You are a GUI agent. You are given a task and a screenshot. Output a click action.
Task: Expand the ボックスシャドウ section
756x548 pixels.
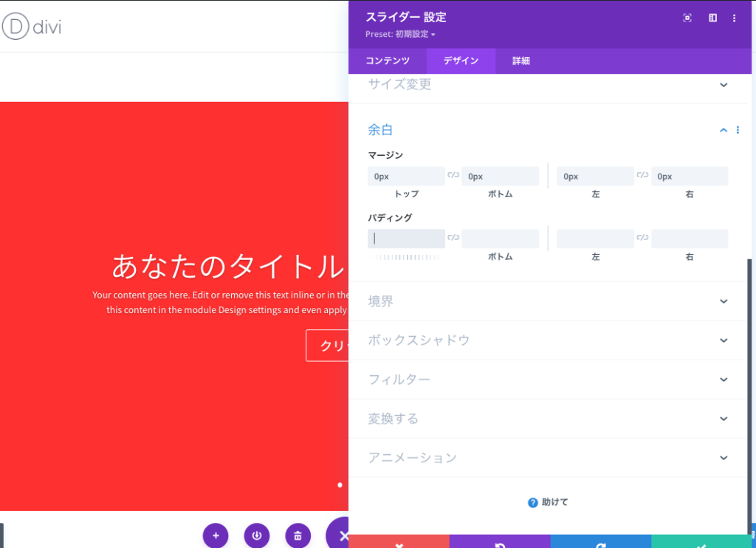point(547,340)
